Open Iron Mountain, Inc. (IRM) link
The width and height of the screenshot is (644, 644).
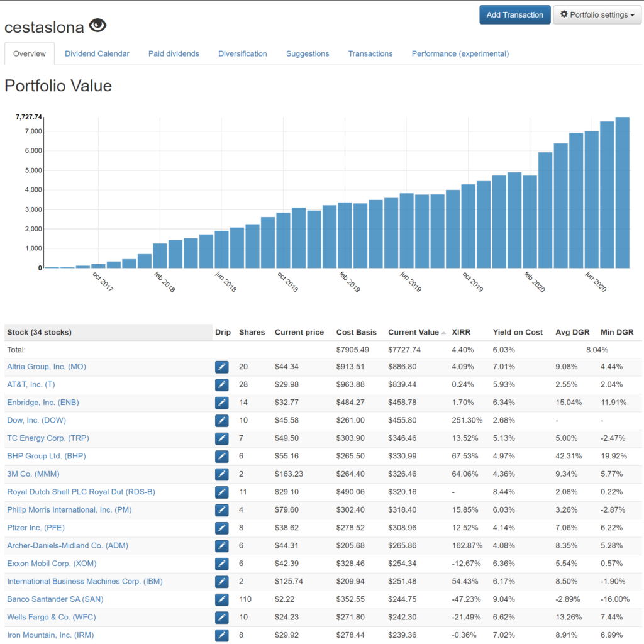[x=50, y=635]
